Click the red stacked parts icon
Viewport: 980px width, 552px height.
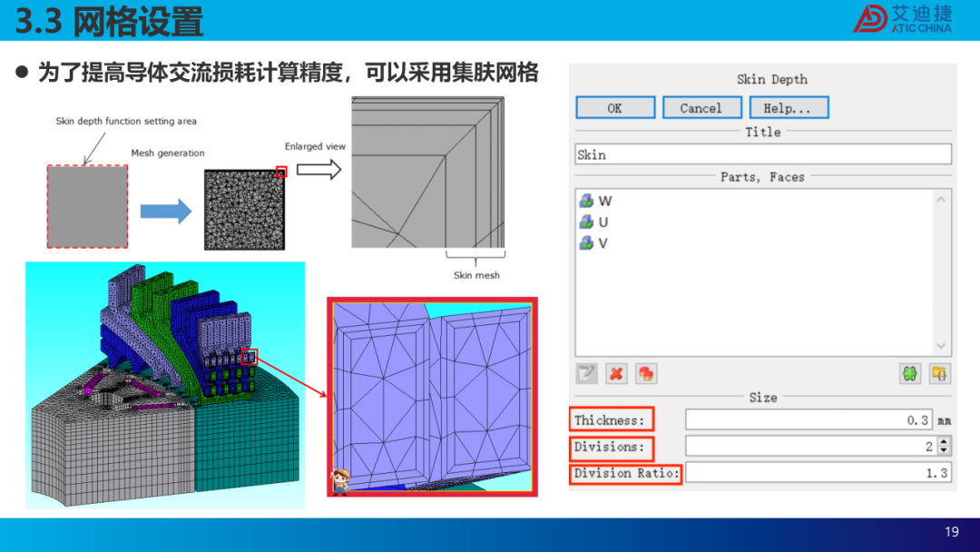(646, 374)
